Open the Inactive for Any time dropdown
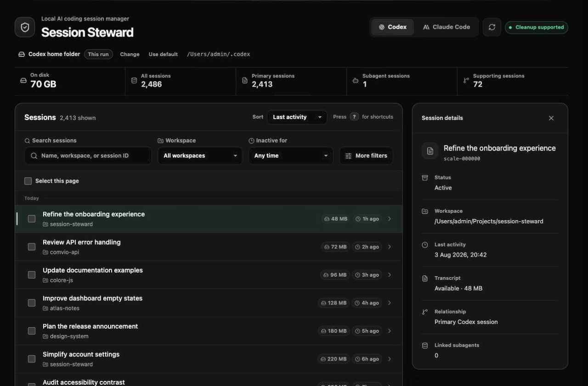This screenshot has height=386, width=588. (291, 156)
